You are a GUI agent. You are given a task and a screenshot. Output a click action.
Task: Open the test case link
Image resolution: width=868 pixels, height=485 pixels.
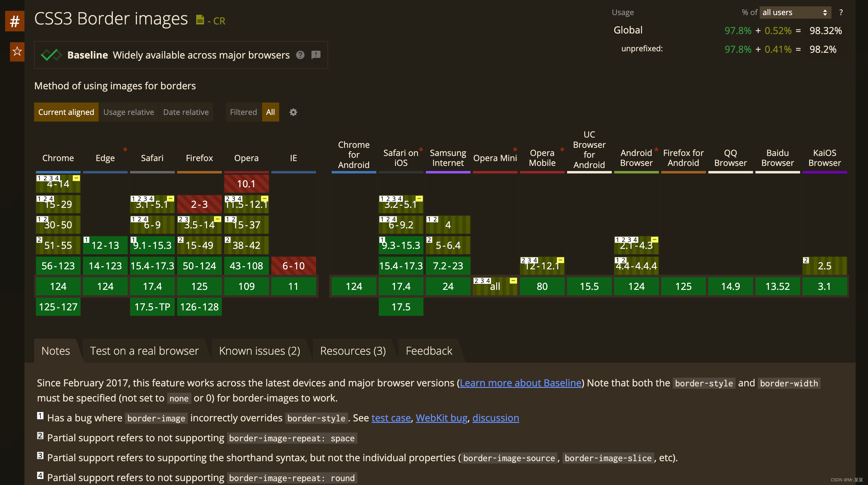click(391, 418)
